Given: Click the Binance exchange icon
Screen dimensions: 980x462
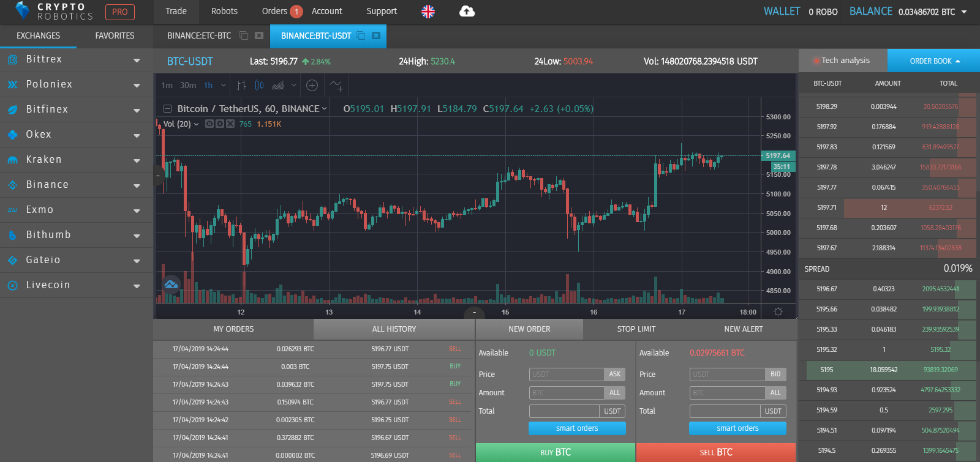Looking at the screenshot, I should [12, 185].
